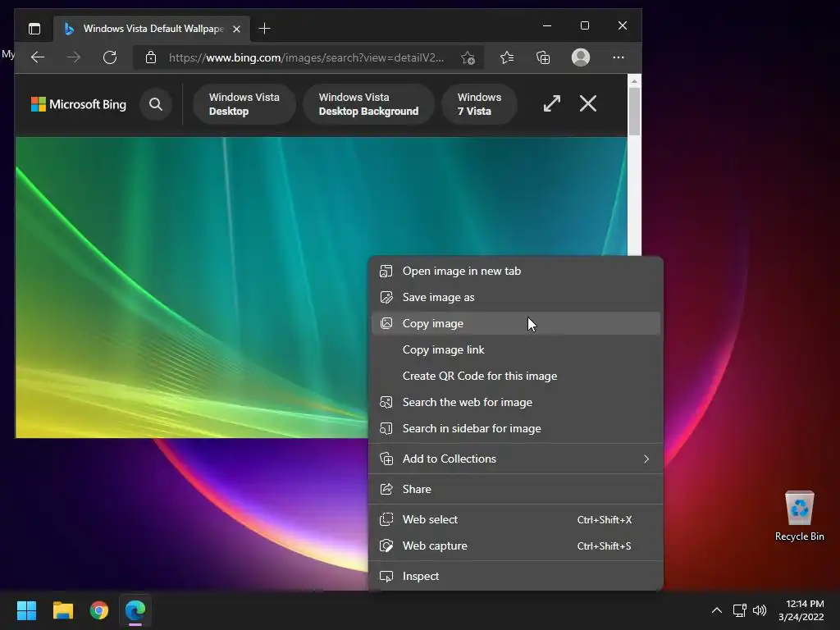
Task: View site information lock icon
Action: coord(151,57)
